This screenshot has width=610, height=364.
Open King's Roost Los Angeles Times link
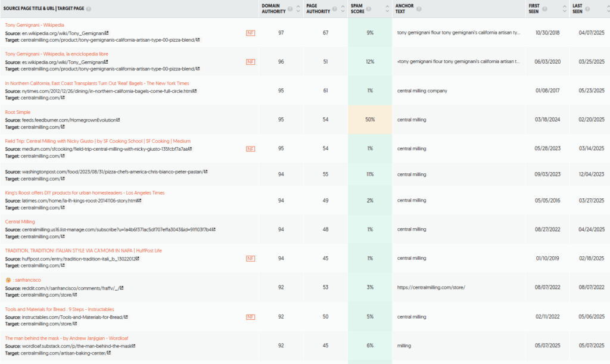tap(85, 193)
